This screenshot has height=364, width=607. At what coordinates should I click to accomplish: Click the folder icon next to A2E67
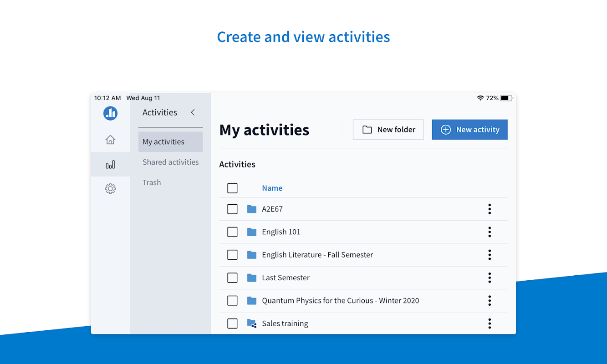point(252,209)
